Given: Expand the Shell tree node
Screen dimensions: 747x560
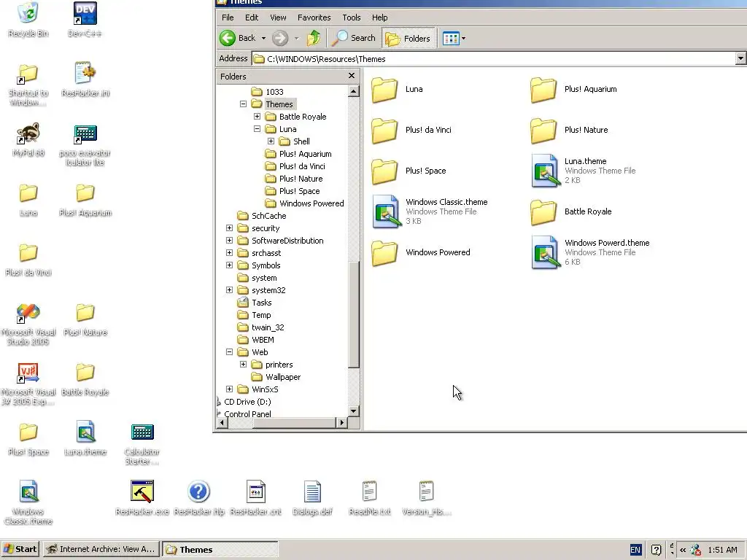Looking at the screenshot, I should (271, 141).
